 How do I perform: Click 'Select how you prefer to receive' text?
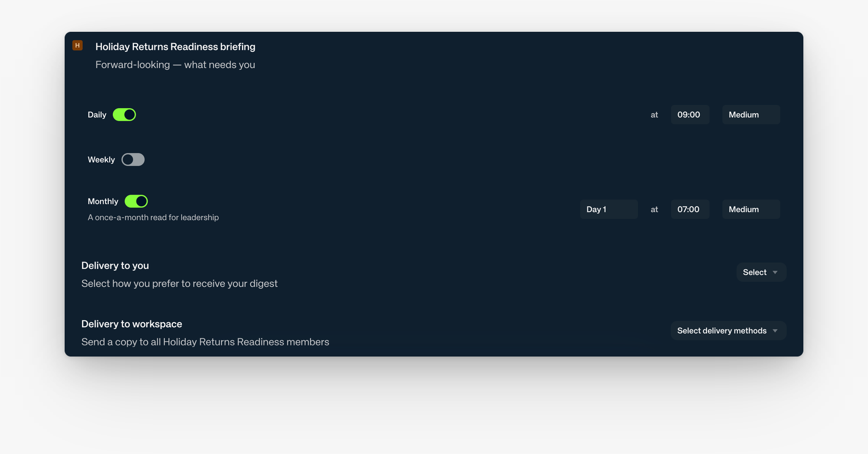click(180, 284)
